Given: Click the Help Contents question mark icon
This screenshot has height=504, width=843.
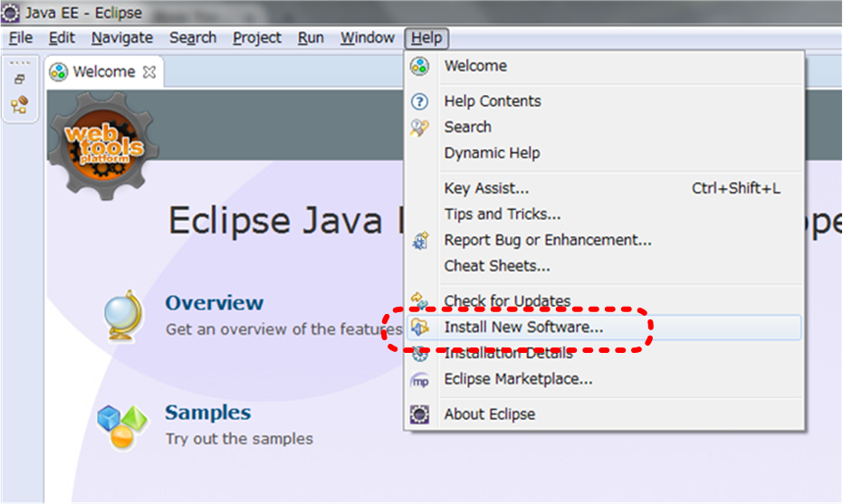Looking at the screenshot, I should pyautogui.click(x=420, y=101).
